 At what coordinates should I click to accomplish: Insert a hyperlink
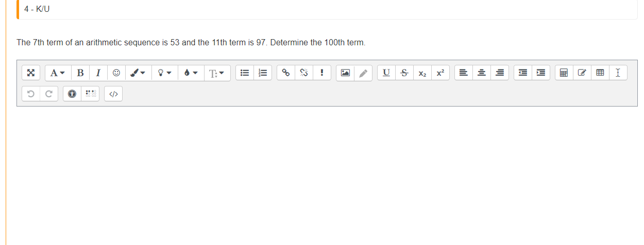coord(286,73)
